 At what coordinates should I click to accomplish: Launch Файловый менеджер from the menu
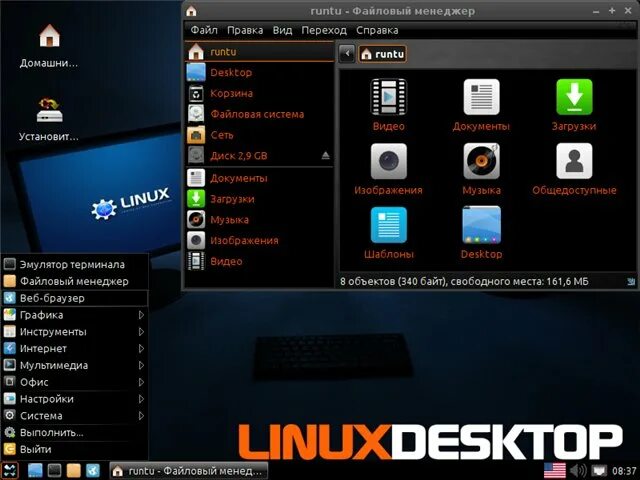[x=75, y=281]
